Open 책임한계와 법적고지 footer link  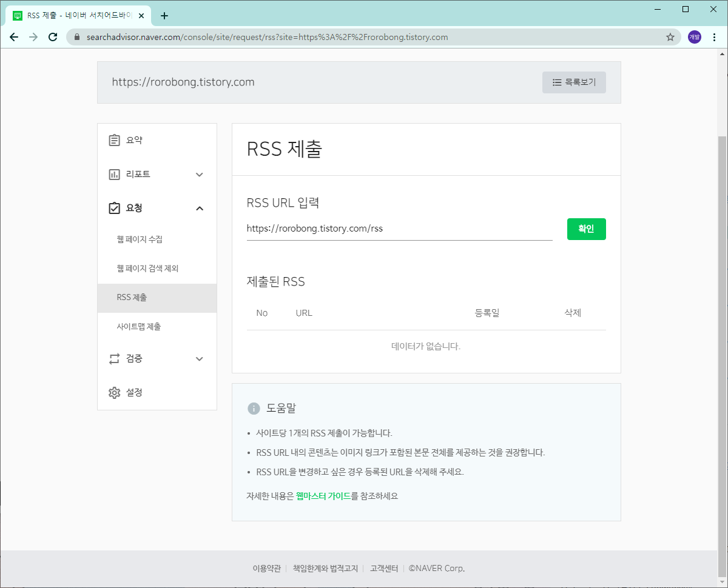325,569
